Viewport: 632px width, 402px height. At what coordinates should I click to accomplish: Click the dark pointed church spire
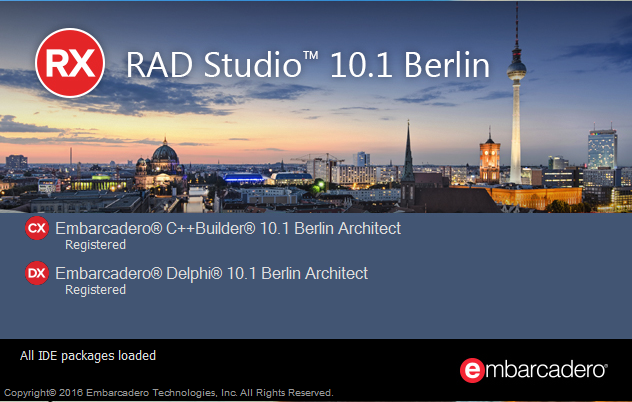tap(408, 150)
